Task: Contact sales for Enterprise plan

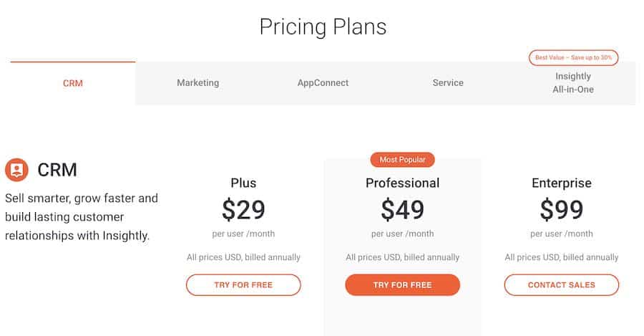Action: coord(562,284)
